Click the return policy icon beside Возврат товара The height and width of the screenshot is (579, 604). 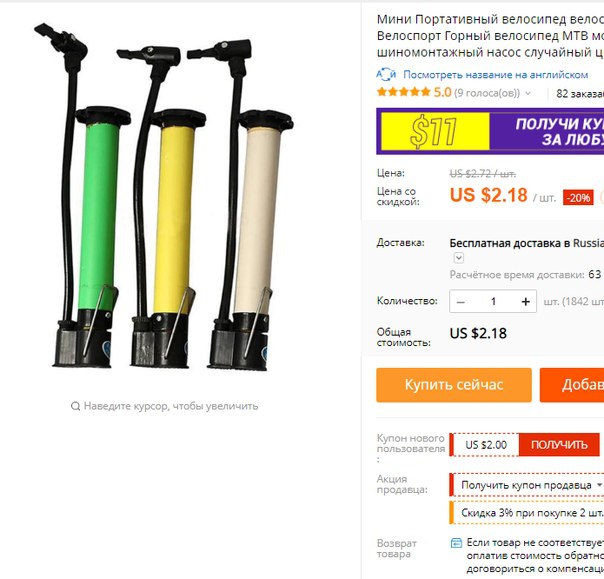pyautogui.click(x=456, y=543)
